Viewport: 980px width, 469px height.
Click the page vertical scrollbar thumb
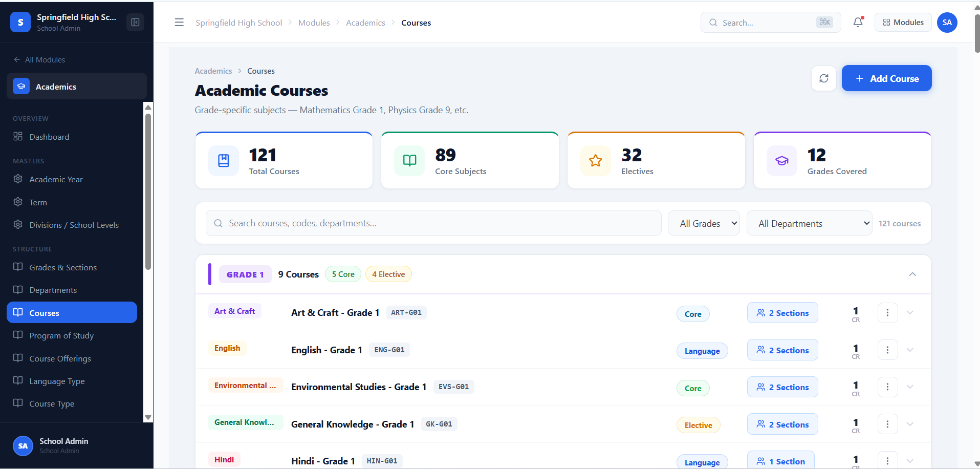[977, 33]
